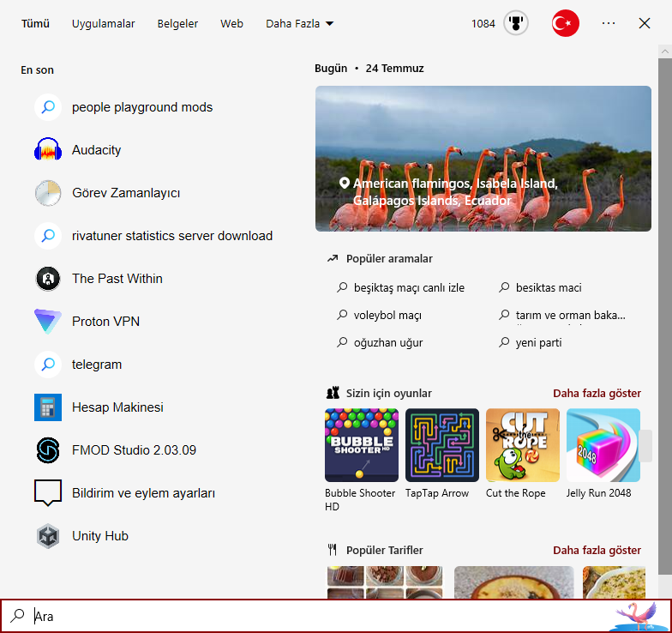Click search icon beside rivatuner statistics server

48,236
